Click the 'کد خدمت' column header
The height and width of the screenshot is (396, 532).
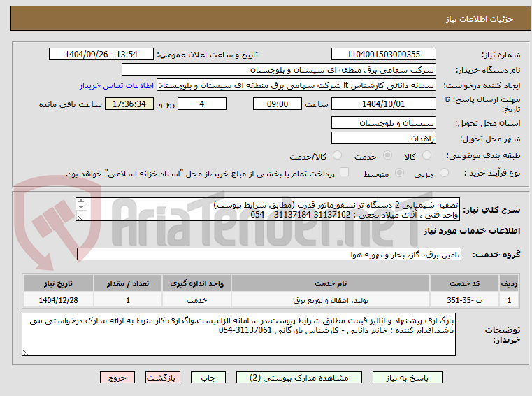pos(464,283)
